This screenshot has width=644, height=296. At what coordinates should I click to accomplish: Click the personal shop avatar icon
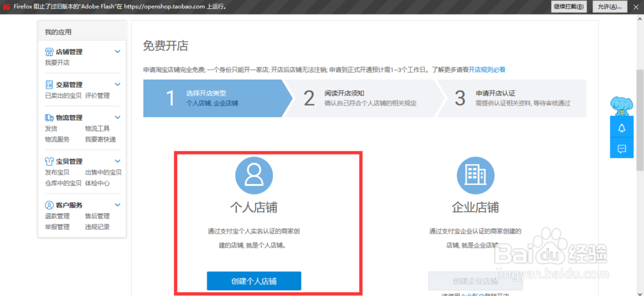[x=254, y=176]
